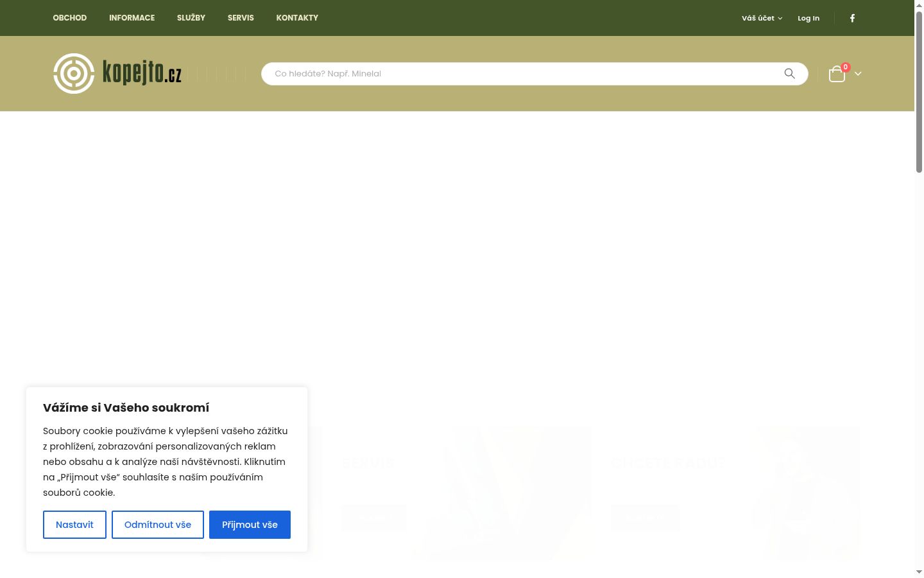
Task: Visit the Facebook page icon
Action: pos(852,18)
